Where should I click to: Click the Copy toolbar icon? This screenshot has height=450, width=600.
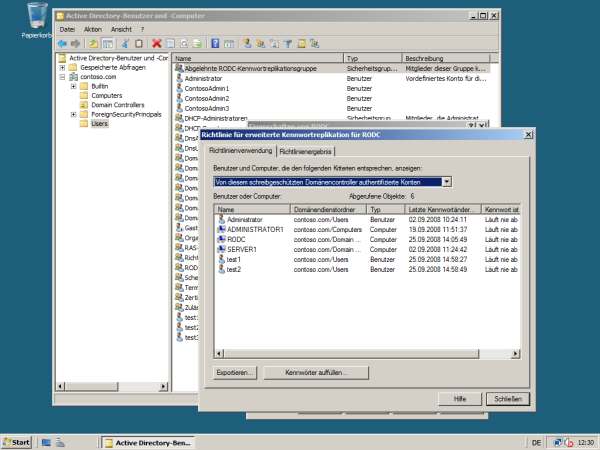139,44
